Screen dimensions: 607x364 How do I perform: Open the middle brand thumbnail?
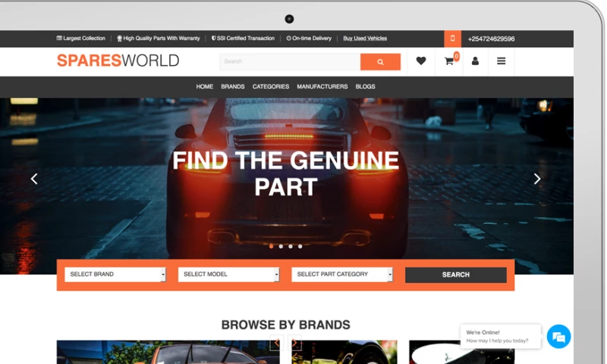coord(344,352)
